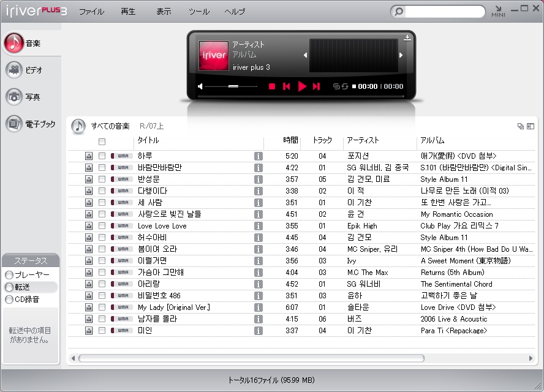
Task: Open the 表示 menu
Action: 164,12
